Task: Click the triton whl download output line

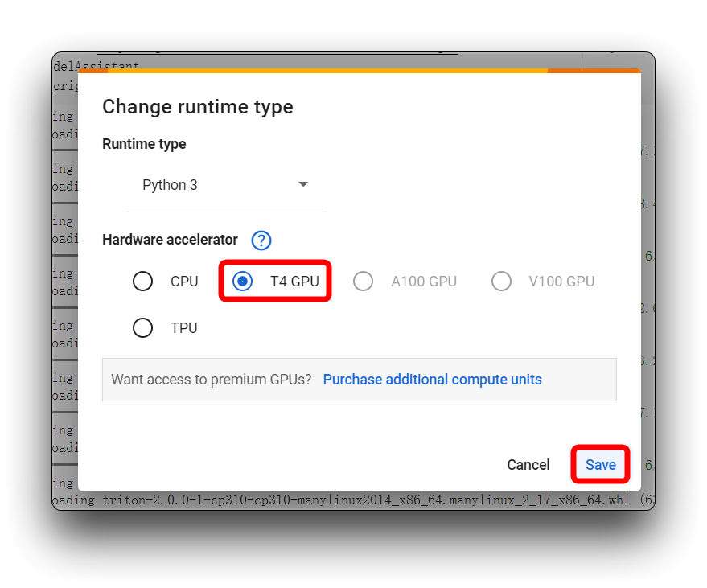Action: tap(354, 500)
